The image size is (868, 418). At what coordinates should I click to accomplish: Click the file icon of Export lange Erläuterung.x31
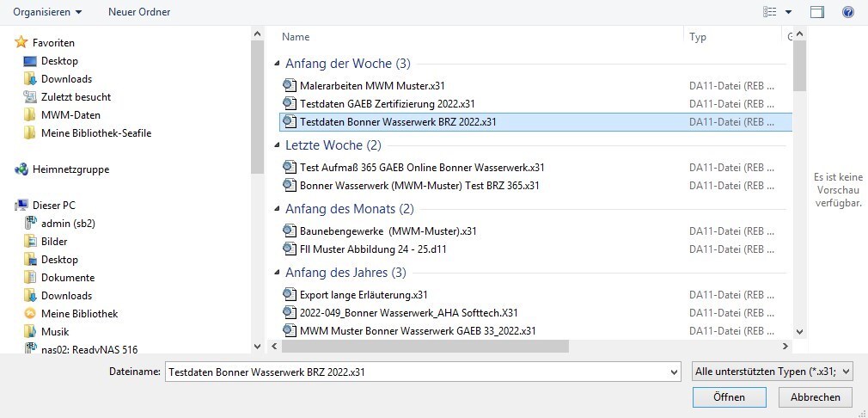coord(290,294)
